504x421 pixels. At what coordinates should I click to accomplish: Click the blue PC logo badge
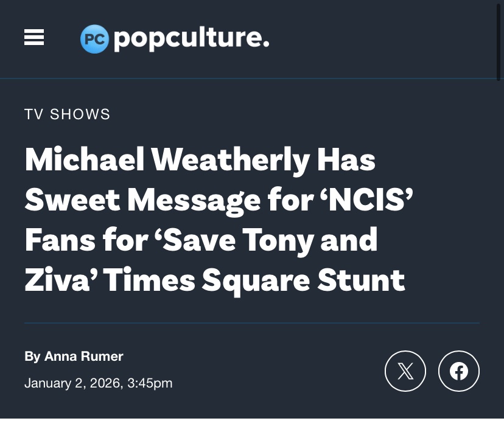94,39
